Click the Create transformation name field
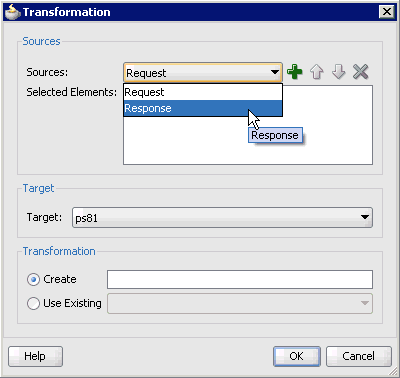Image resolution: width=400 pixels, height=378 pixels. coord(240,279)
